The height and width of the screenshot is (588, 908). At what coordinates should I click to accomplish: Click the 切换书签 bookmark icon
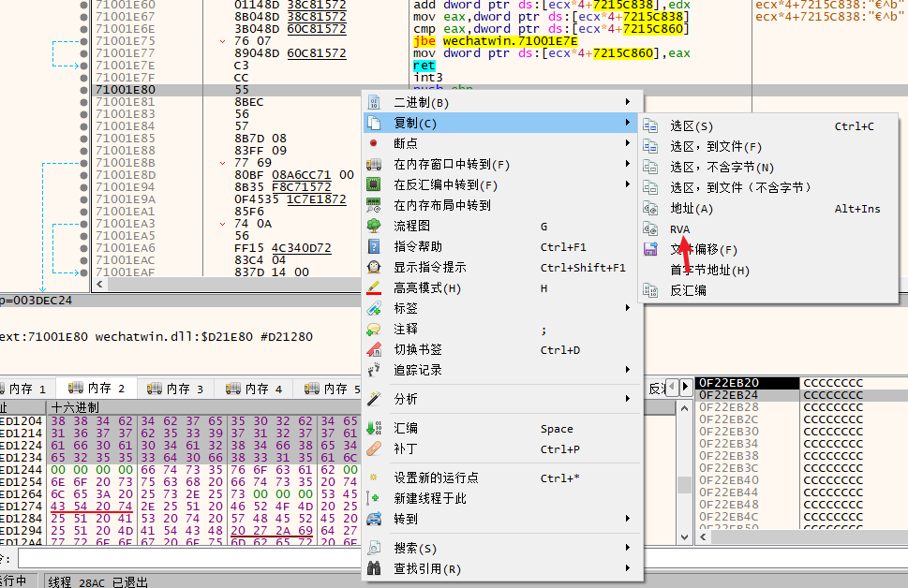click(x=374, y=349)
